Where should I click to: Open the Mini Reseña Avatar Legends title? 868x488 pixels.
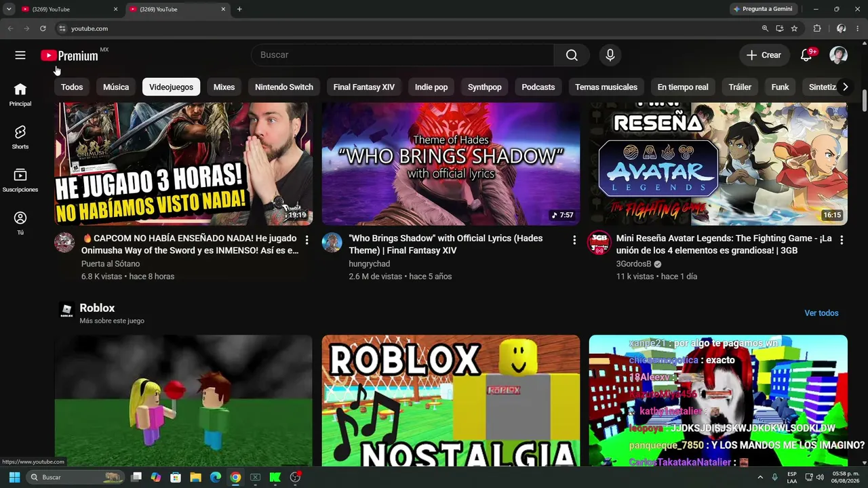coord(724,245)
